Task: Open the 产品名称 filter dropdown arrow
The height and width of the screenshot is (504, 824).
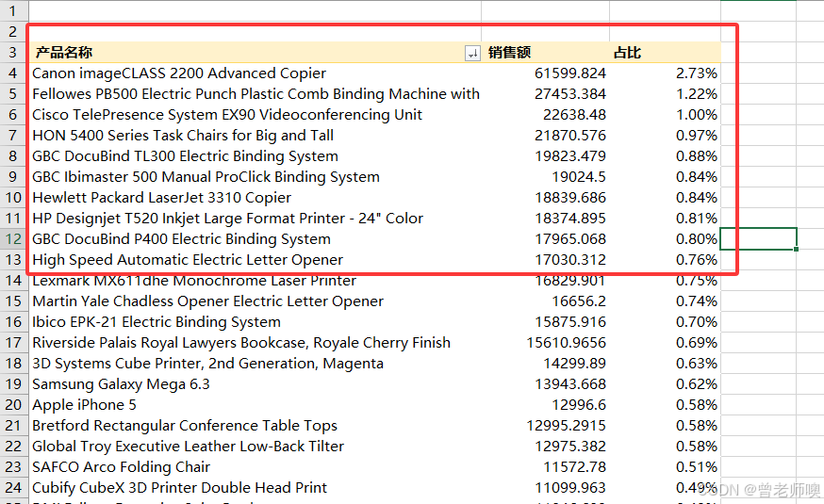Action: pos(472,53)
